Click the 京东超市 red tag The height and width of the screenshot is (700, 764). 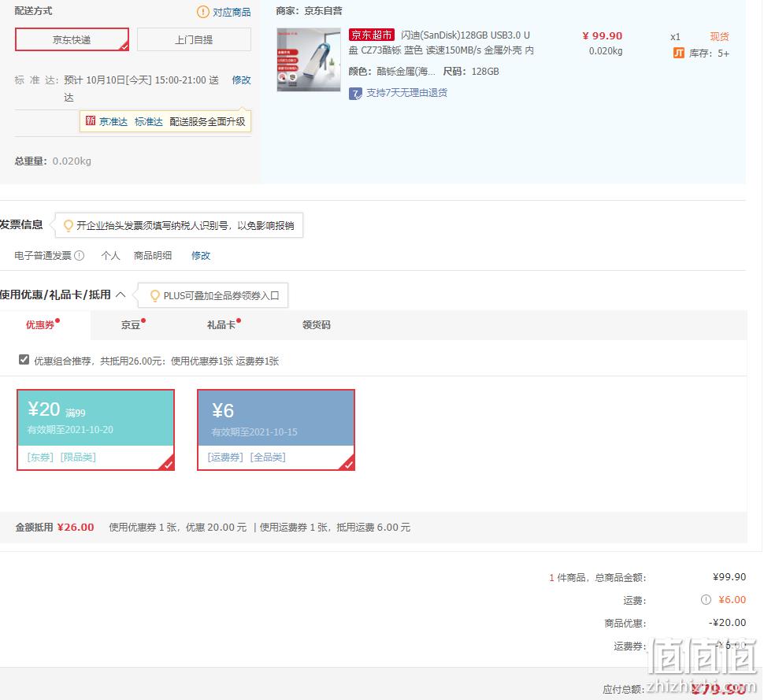click(371, 35)
